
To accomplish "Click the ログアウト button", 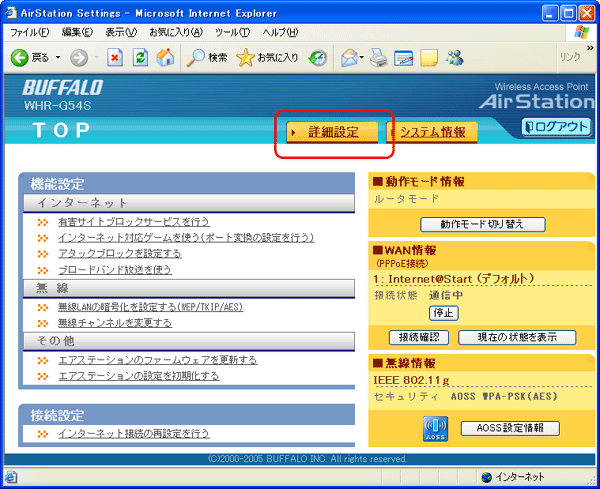I will [557, 127].
